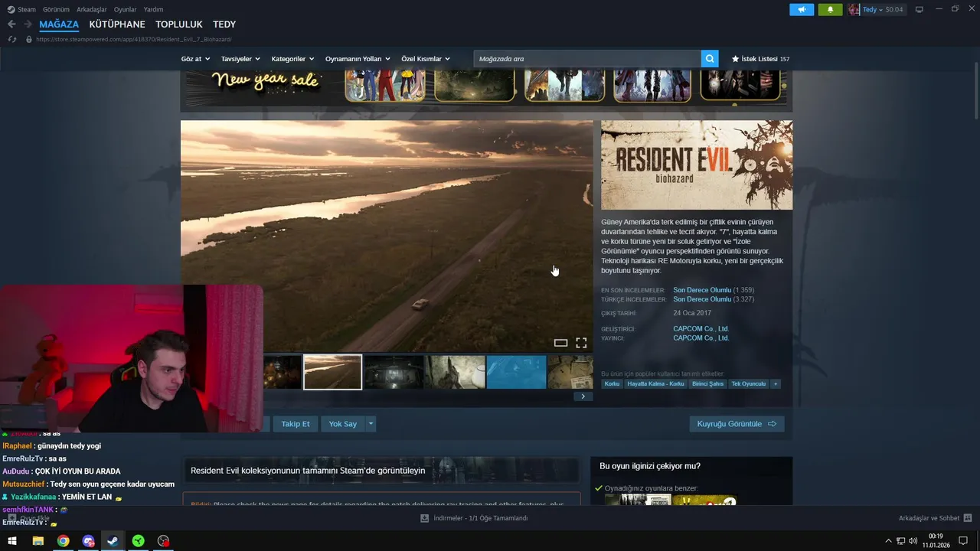Open Chrome from the taskbar
Image resolution: width=980 pixels, height=551 pixels.
pyautogui.click(x=63, y=541)
